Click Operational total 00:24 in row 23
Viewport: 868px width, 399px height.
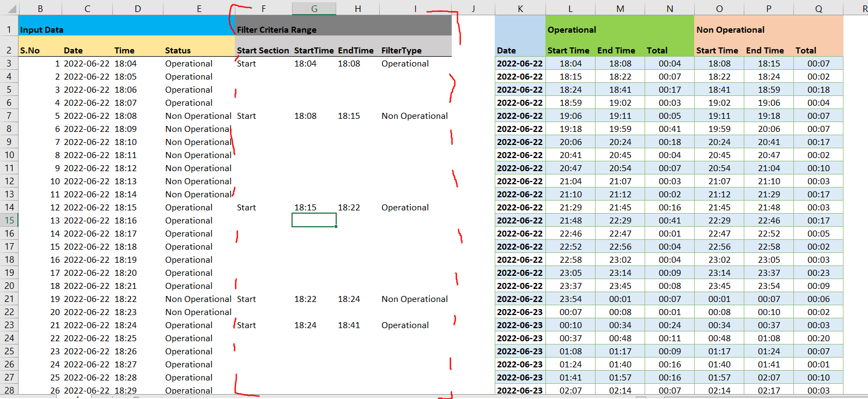670,325
